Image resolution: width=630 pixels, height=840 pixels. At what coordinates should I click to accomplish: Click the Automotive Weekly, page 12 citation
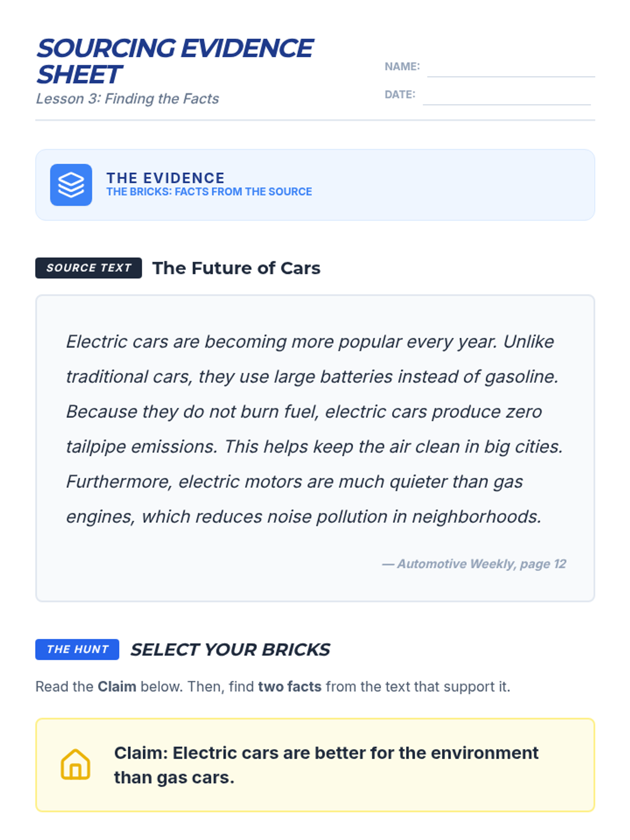(474, 564)
